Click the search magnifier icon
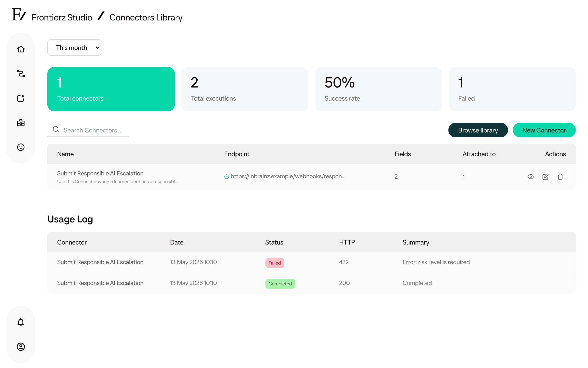 pyautogui.click(x=56, y=129)
